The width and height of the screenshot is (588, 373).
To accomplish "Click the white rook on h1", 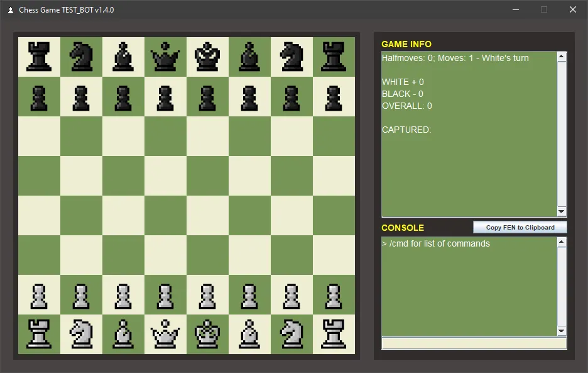I will [x=334, y=333].
